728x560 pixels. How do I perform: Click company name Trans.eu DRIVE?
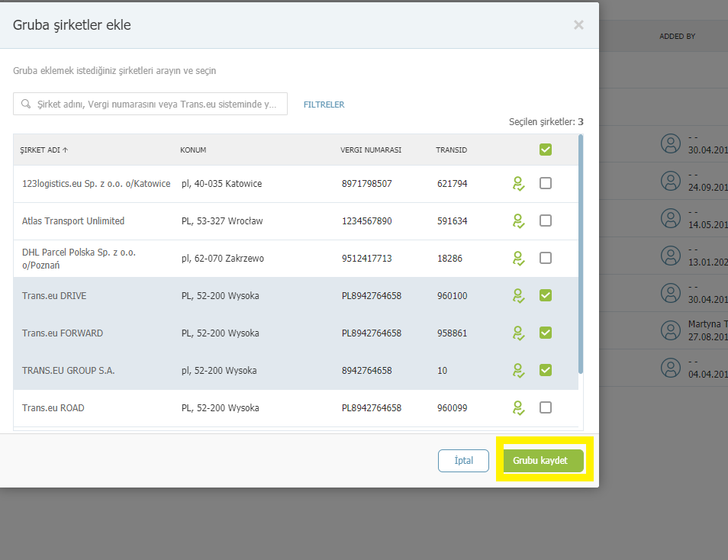54,296
